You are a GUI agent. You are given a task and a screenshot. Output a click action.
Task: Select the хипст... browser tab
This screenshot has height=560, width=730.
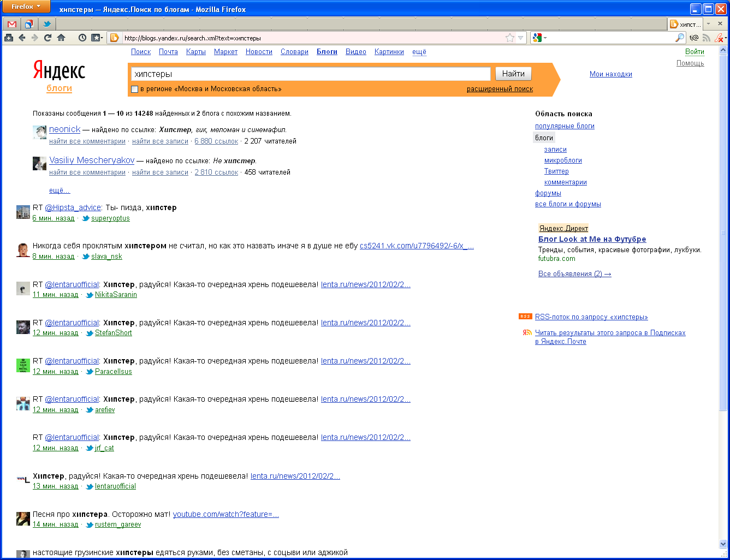click(x=685, y=24)
